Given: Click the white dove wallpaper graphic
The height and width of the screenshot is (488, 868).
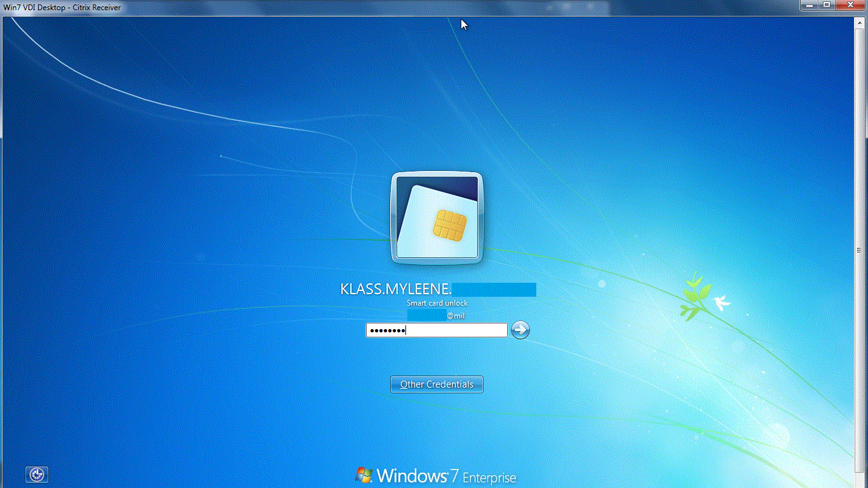Looking at the screenshot, I should pos(722,302).
